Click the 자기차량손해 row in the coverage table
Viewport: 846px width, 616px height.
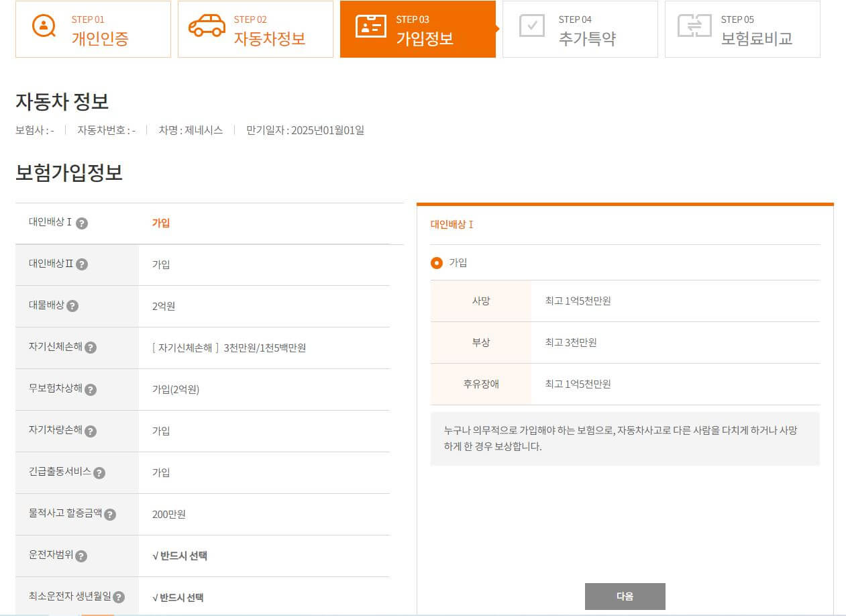(201, 431)
